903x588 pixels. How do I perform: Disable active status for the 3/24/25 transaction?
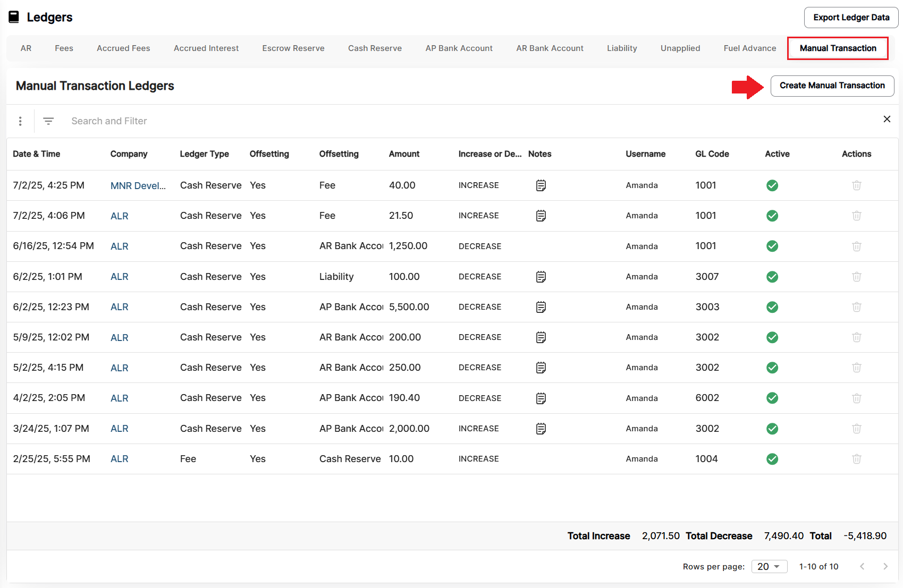pos(772,429)
